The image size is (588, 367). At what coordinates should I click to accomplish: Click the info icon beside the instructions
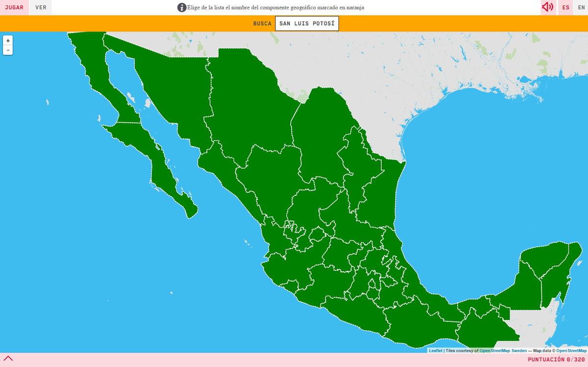pyautogui.click(x=182, y=7)
